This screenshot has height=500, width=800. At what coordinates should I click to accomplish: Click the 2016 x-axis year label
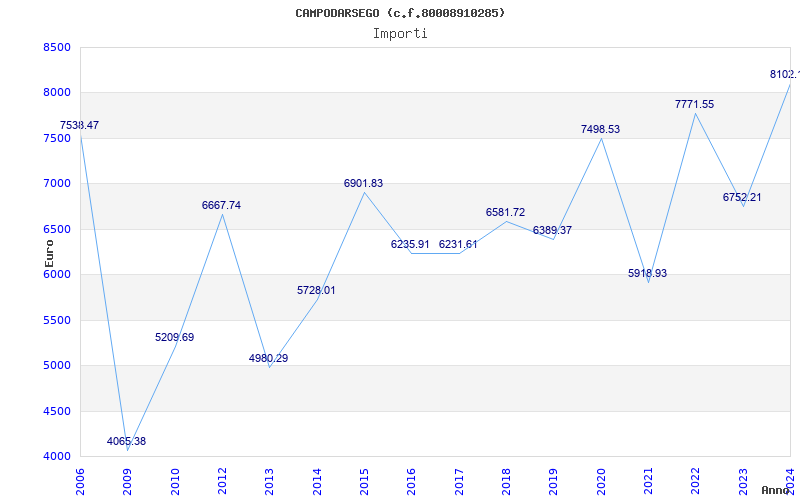coord(412,482)
